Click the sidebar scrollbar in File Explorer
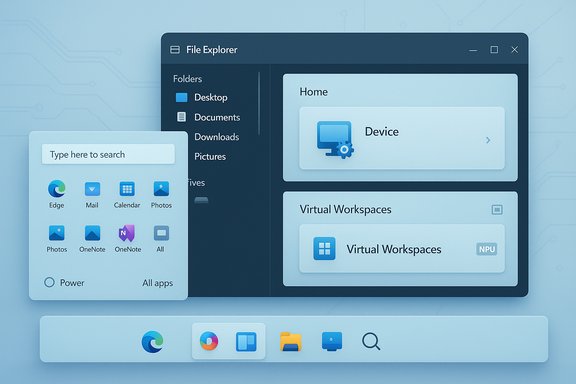The height and width of the screenshot is (384, 576). pyautogui.click(x=259, y=104)
